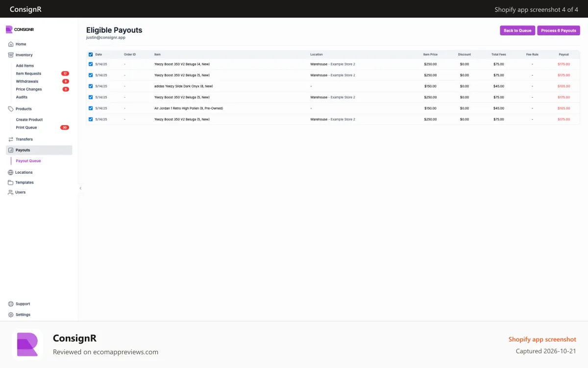Click the Warehouse location in the Beluga (4, New) row

(x=333, y=64)
